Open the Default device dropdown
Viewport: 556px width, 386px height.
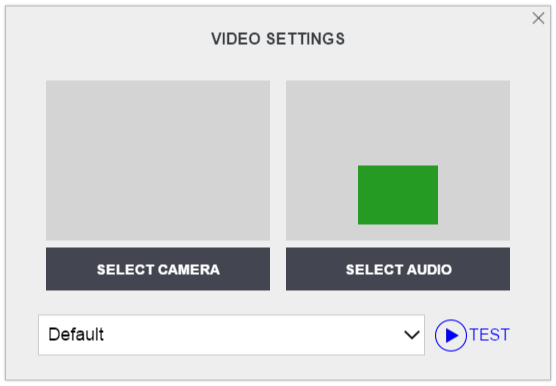(231, 335)
